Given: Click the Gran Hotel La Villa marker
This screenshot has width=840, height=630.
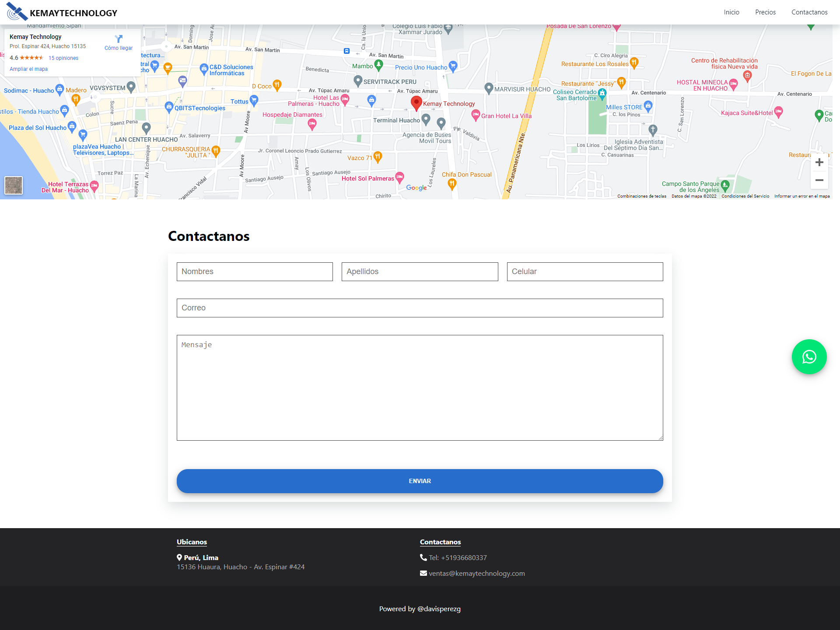Looking at the screenshot, I should click(x=476, y=115).
